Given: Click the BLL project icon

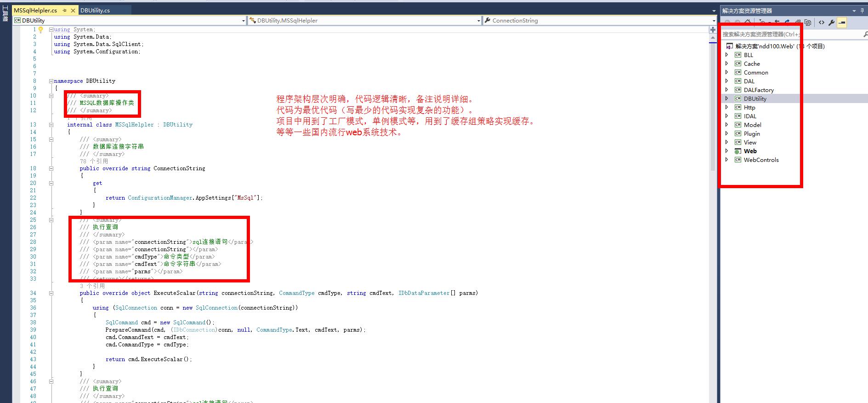Looking at the screenshot, I should (738, 55).
